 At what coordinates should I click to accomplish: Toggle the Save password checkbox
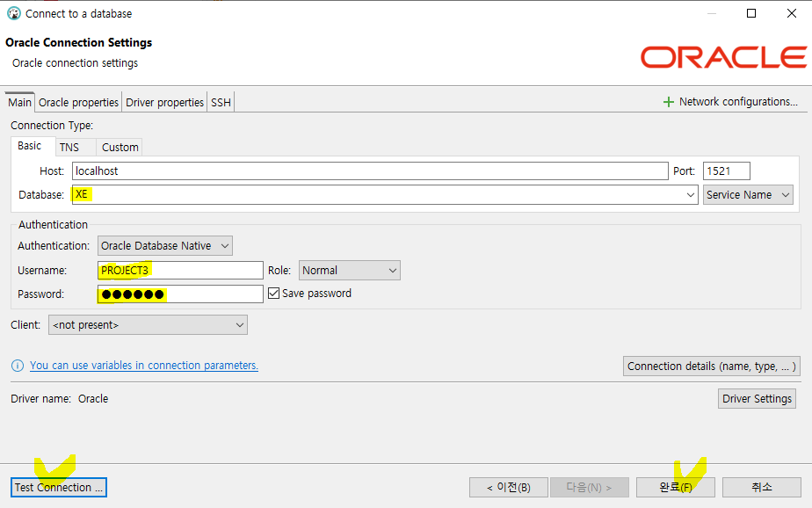tap(274, 293)
